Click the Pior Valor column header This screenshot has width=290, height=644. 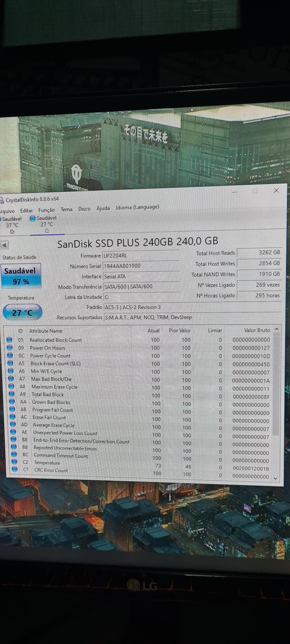click(180, 330)
